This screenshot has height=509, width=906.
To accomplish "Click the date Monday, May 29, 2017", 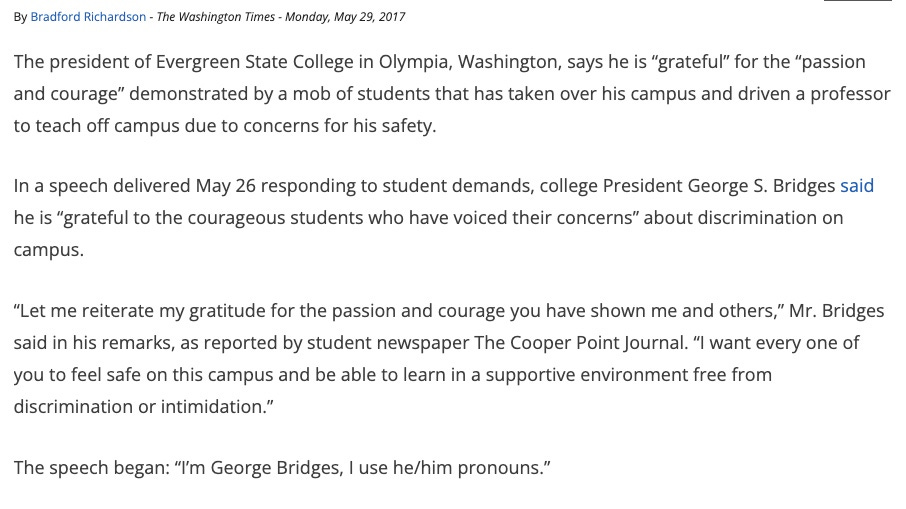I will click(x=345, y=17).
